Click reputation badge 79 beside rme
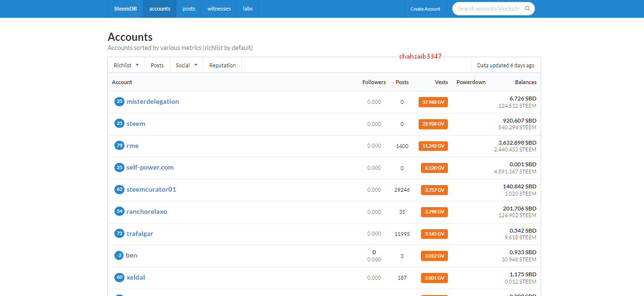The height and width of the screenshot is (296, 644). [x=119, y=146]
